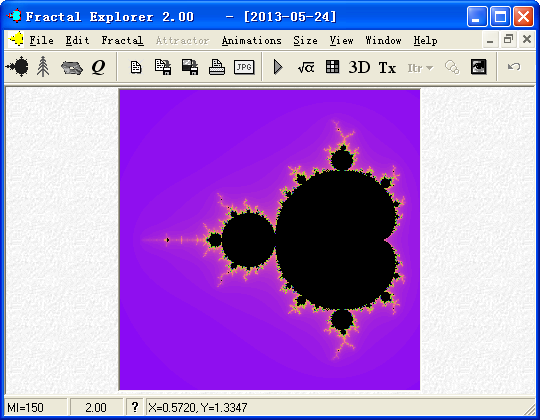The image size is (540, 420).
Task: Click the printer icon
Action: coord(217,67)
